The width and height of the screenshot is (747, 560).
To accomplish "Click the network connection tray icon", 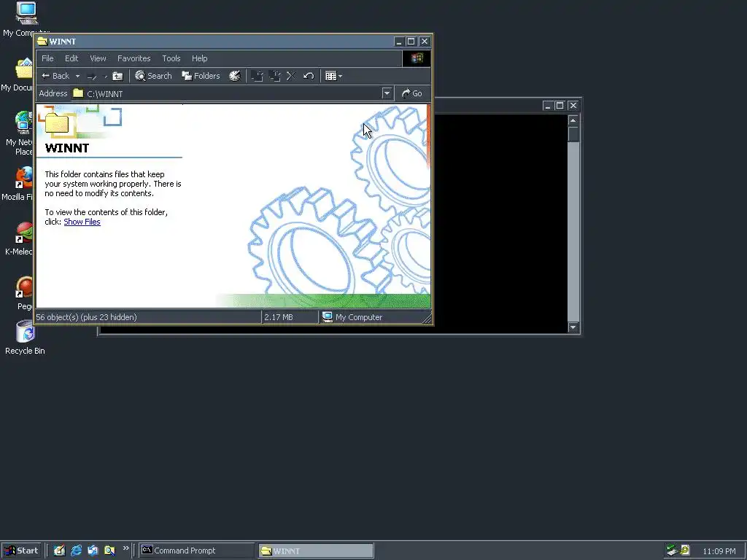I will tap(672, 551).
